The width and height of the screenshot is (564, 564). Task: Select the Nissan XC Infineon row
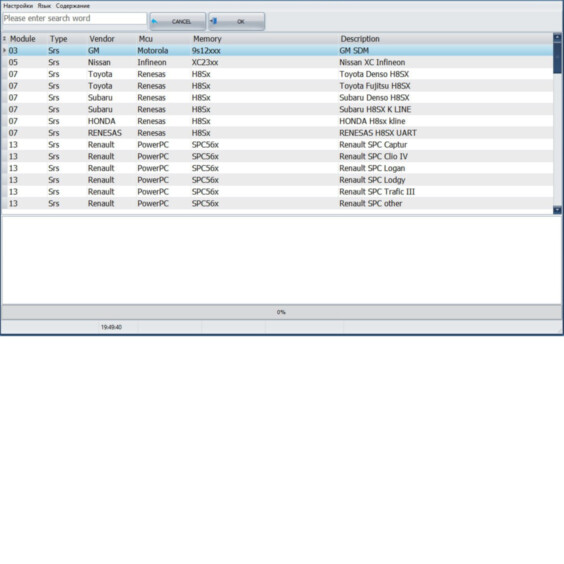(277, 62)
